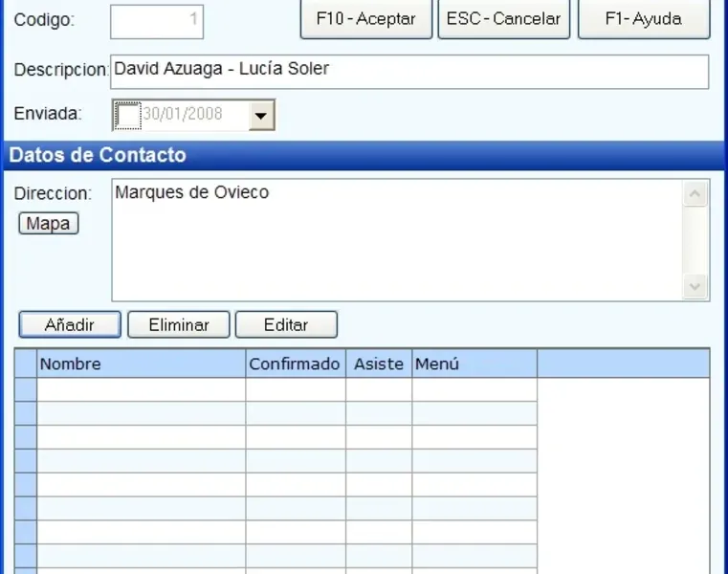
Task: Click the Eliminar button
Action: pyautogui.click(x=179, y=324)
